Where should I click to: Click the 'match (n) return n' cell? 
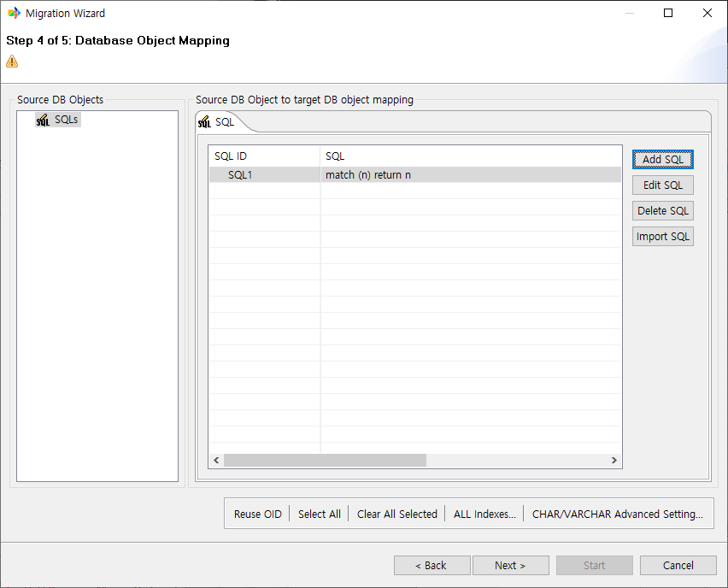point(367,175)
